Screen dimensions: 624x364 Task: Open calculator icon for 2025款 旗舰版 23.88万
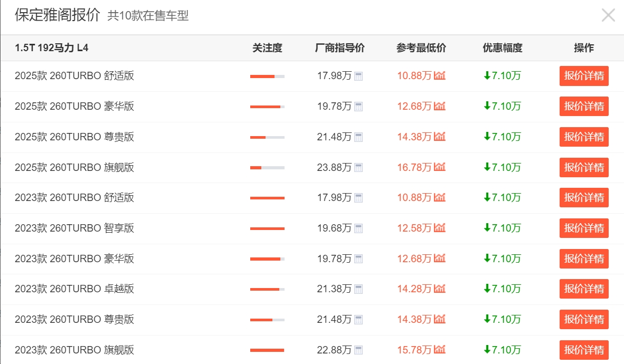(358, 167)
